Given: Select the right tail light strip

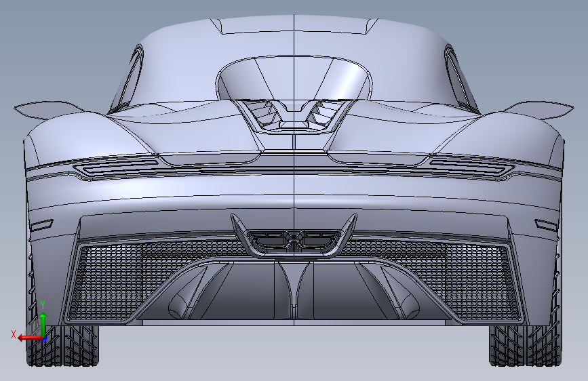Looking at the screenshot, I should [x=472, y=167].
